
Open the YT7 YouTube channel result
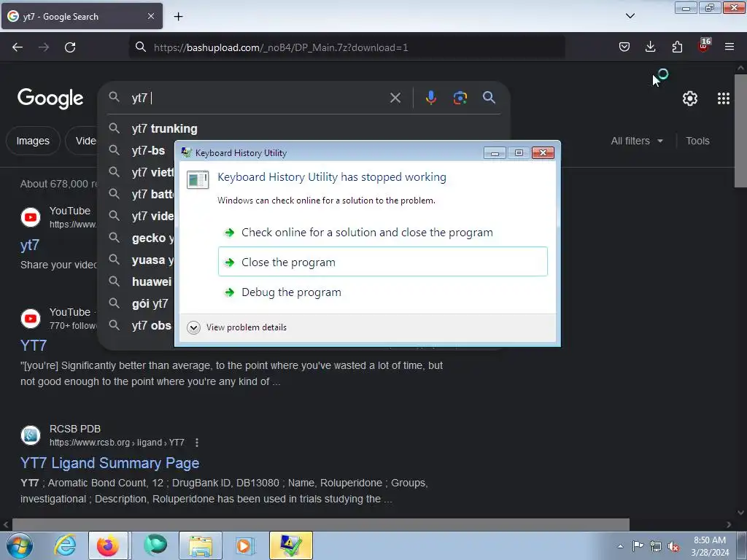point(34,345)
